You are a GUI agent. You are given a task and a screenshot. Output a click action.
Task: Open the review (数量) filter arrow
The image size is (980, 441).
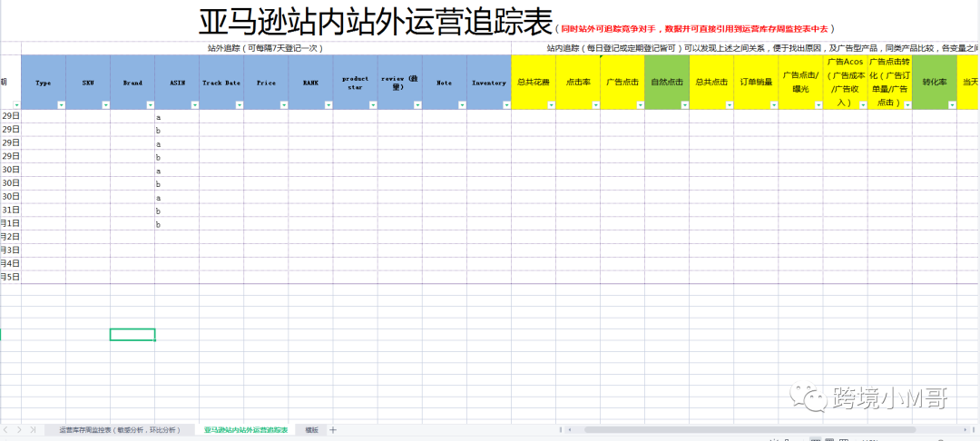coord(417,105)
